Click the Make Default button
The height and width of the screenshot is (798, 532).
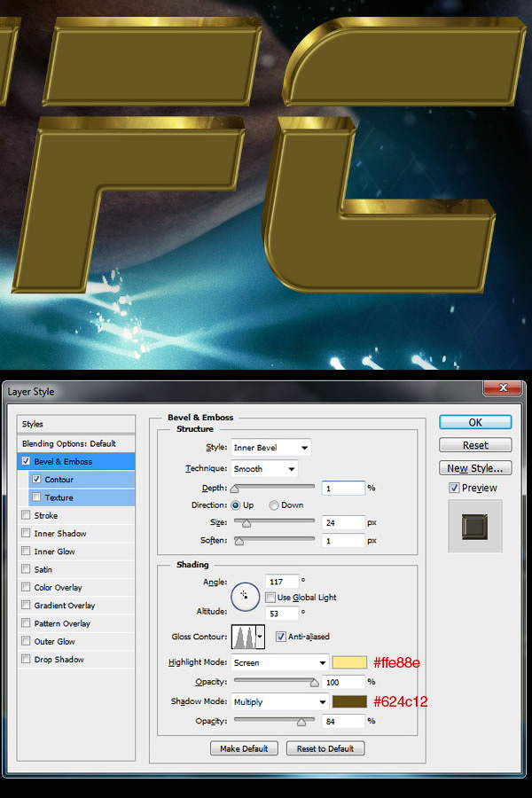point(244,748)
